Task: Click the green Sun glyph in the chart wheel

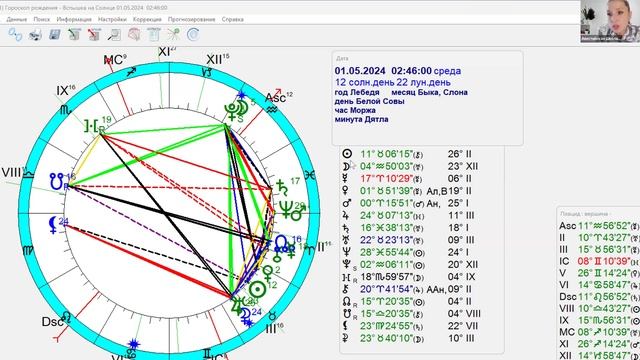Action: click(258, 289)
